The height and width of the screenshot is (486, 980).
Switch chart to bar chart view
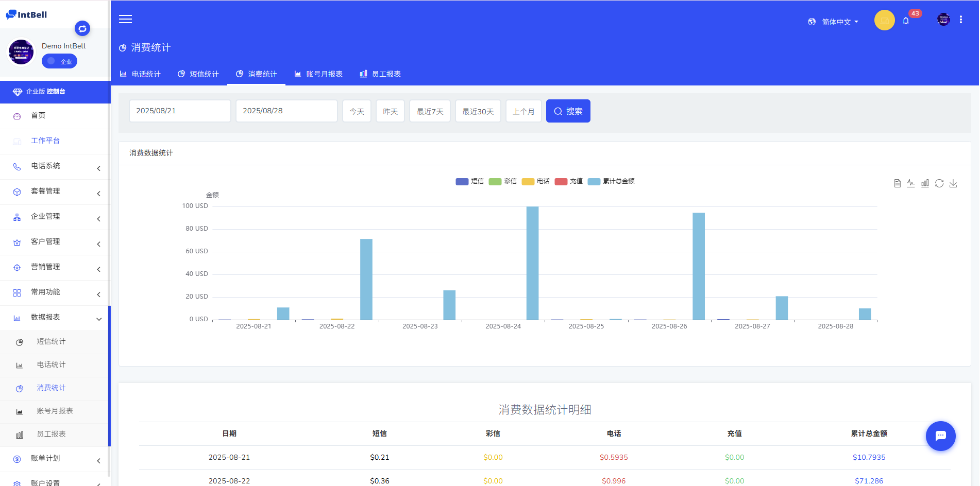(925, 183)
